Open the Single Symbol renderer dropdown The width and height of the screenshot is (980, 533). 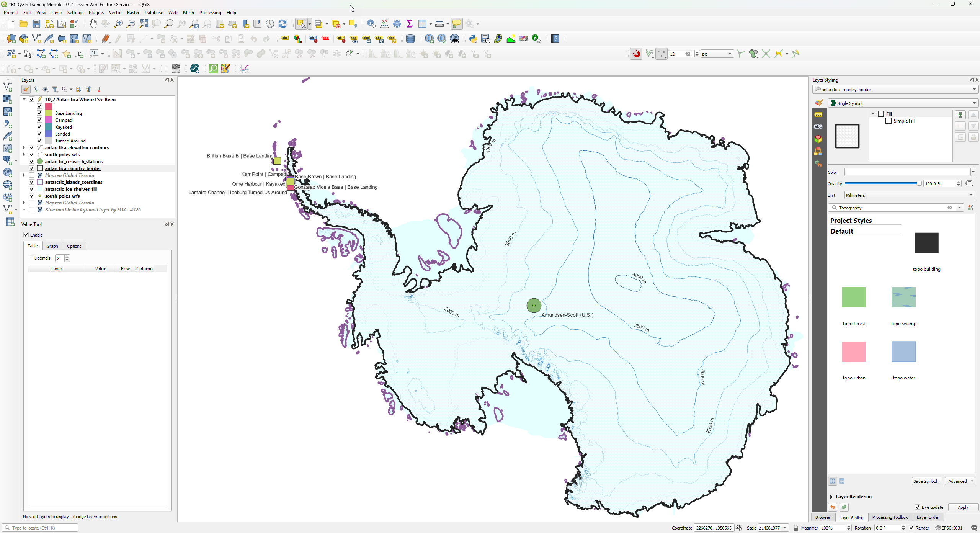(903, 103)
